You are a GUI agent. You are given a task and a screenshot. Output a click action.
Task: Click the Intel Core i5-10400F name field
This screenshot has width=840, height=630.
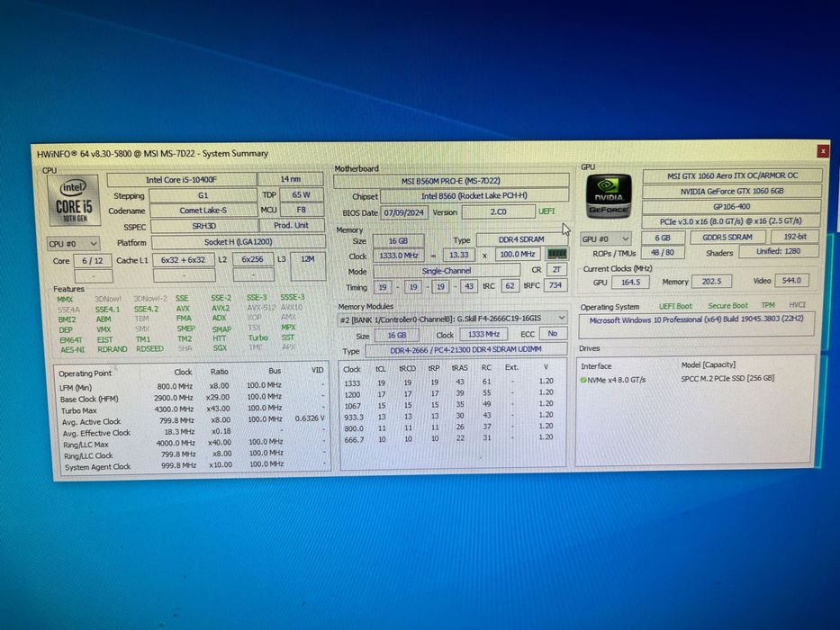click(182, 179)
